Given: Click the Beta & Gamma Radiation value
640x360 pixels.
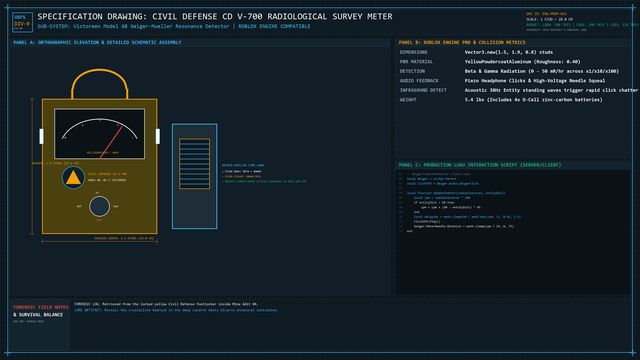Looking at the screenshot, I should point(542,71).
